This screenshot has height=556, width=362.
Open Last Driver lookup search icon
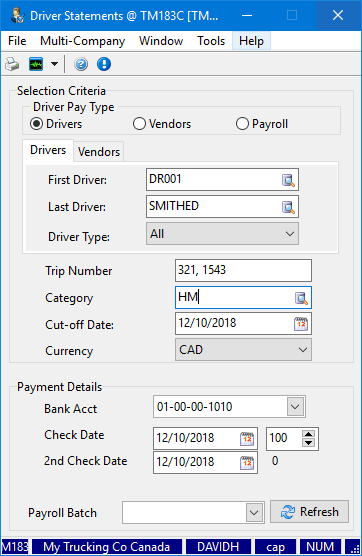tap(288, 207)
